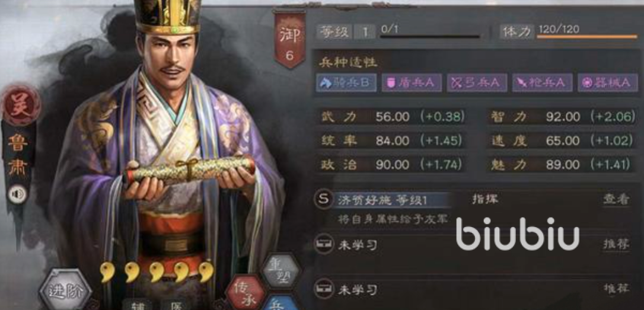Play Lu Su's voice with speaker icon
The image size is (644, 310).
click(18, 194)
